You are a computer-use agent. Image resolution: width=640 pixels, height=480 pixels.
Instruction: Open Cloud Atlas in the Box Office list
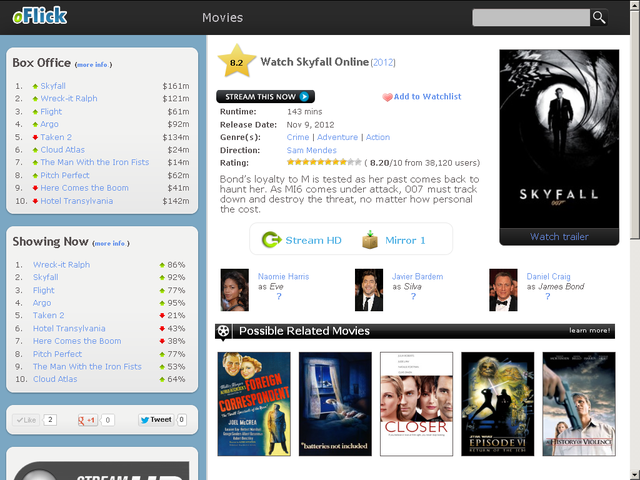[x=62, y=150]
